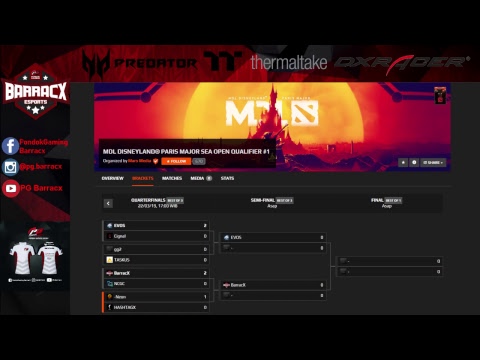Viewport: 480px width, 360px height.
Task: Click the NCGC team logo
Action: [x=109, y=284]
